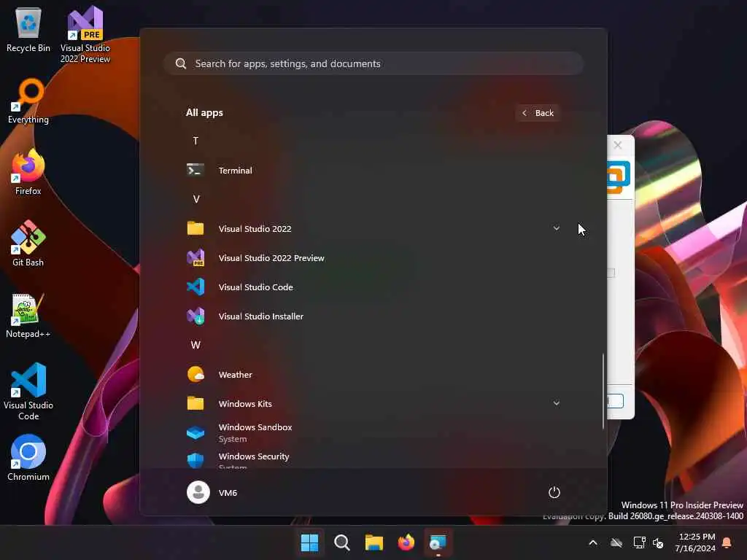Click the Start menu search field
Image resolution: width=747 pixels, height=560 pixels.
pos(373,63)
